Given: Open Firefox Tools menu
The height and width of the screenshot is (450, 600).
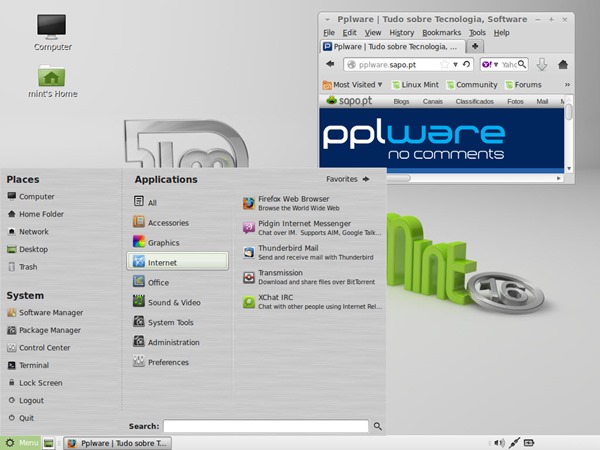Looking at the screenshot, I should point(477,33).
